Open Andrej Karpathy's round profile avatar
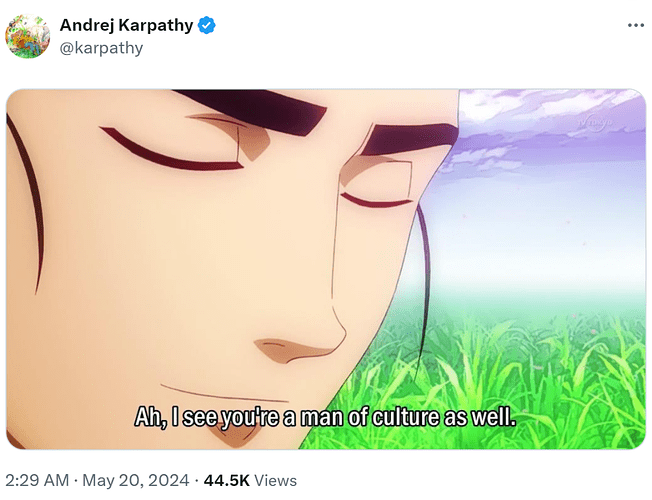The height and width of the screenshot is (500, 652). pos(27,36)
